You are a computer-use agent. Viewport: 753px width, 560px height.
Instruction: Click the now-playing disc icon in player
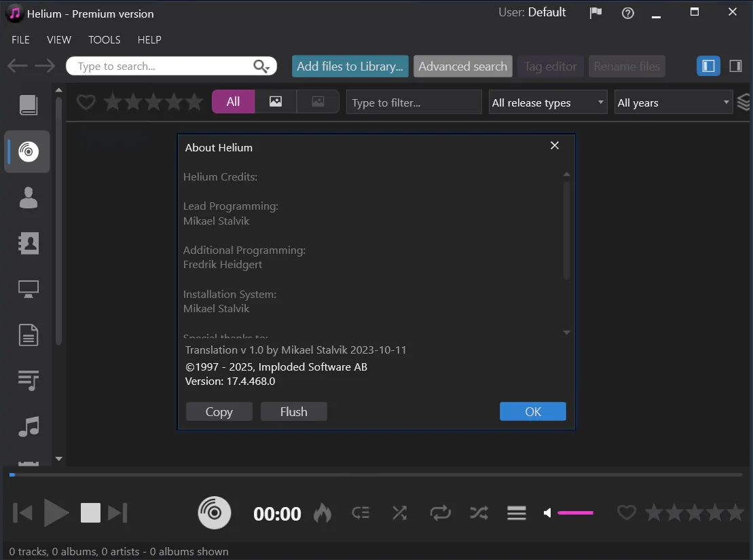[214, 513]
